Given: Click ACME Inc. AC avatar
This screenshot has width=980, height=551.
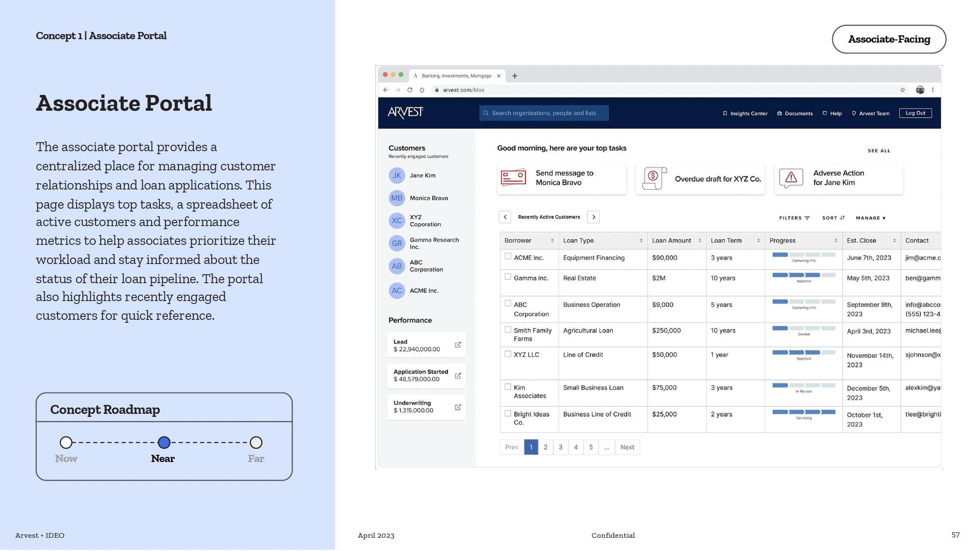Looking at the screenshot, I should [397, 291].
